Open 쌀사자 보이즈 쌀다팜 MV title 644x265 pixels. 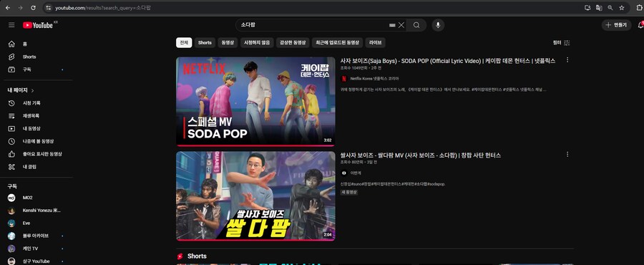pyautogui.click(x=421, y=155)
